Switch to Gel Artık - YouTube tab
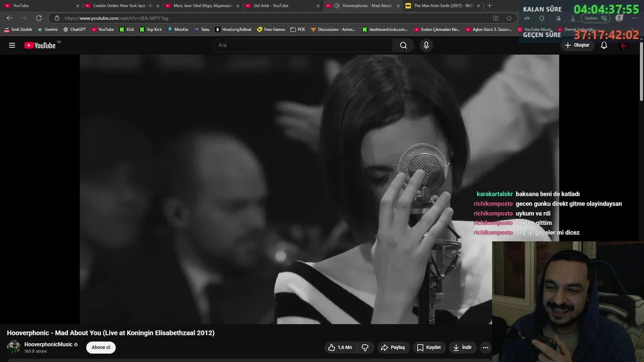The image size is (644, 362). [283, 6]
